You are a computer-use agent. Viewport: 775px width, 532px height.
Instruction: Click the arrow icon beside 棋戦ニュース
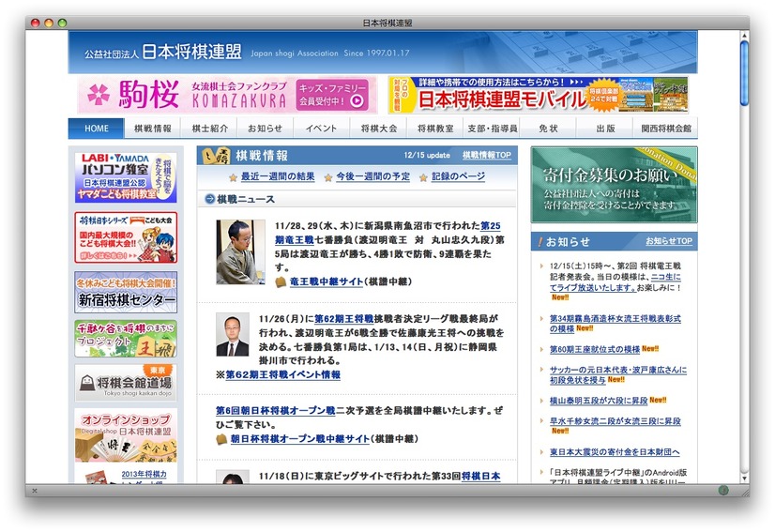click(209, 199)
